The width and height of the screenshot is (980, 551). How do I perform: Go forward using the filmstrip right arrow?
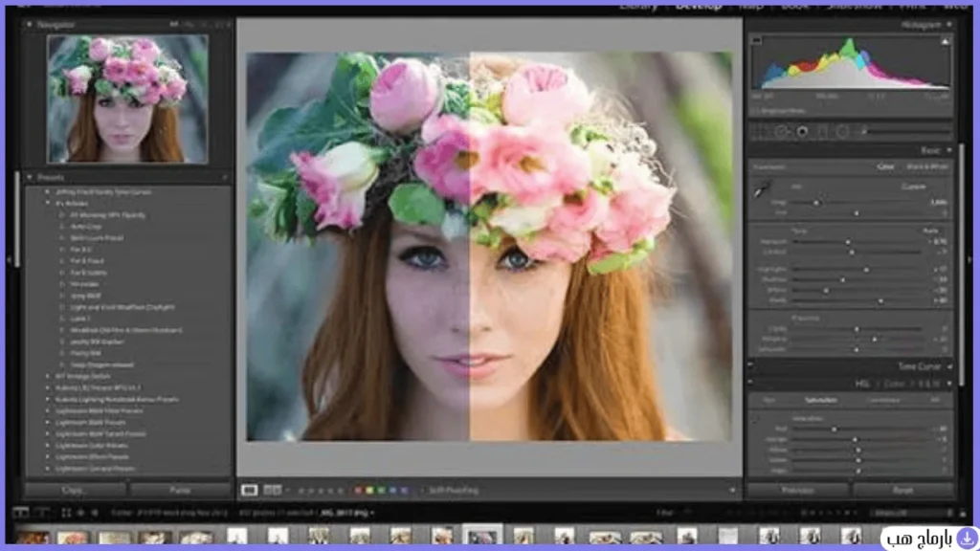click(95, 513)
